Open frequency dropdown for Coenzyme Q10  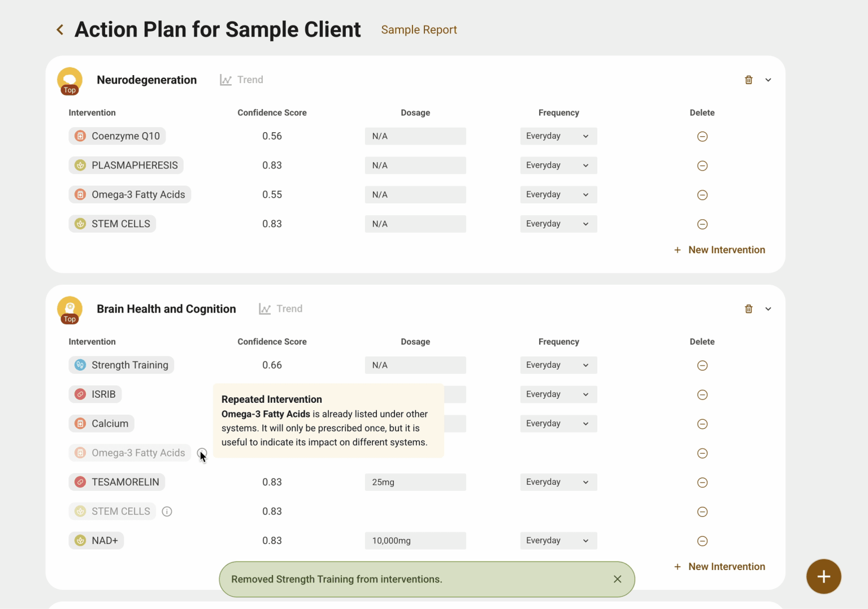[558, 136]
